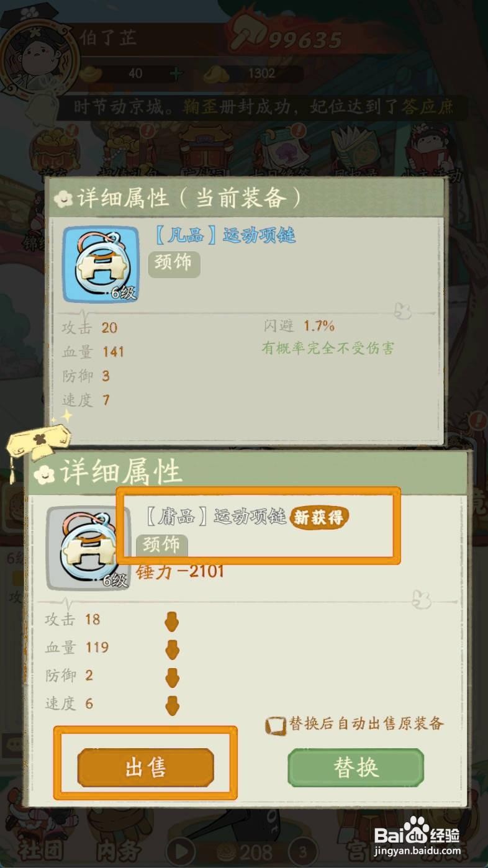The height and width of the screenshot is (868, 488).
Task: Enable 替换后自动出售原装备 checkbox
Action: point(274,725)
